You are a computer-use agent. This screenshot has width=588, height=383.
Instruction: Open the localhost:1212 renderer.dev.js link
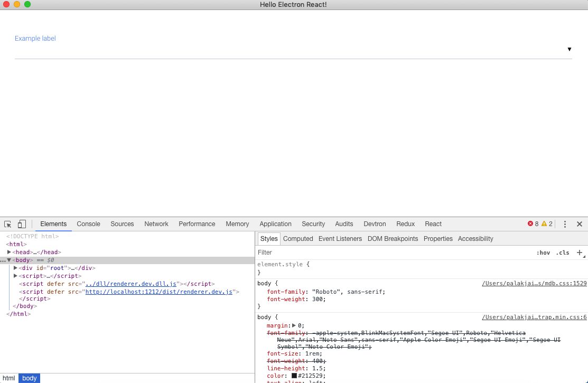click(159, 292)
